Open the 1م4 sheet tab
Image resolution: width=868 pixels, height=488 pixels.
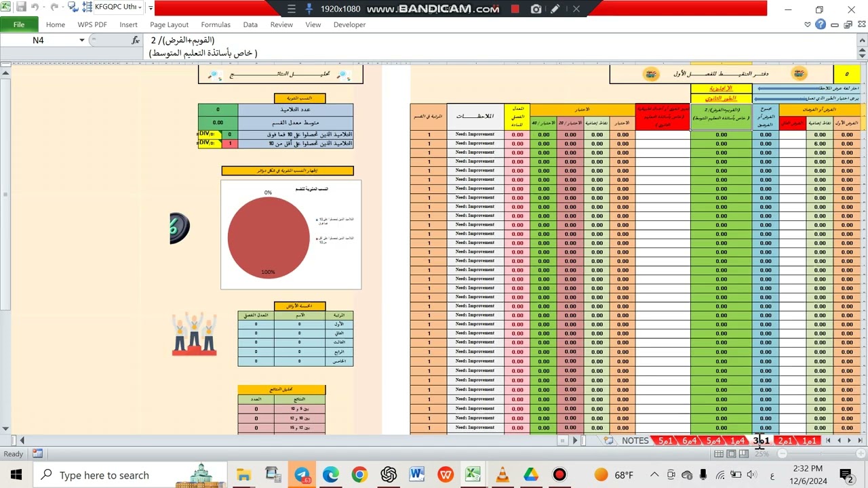coord(737,441)
